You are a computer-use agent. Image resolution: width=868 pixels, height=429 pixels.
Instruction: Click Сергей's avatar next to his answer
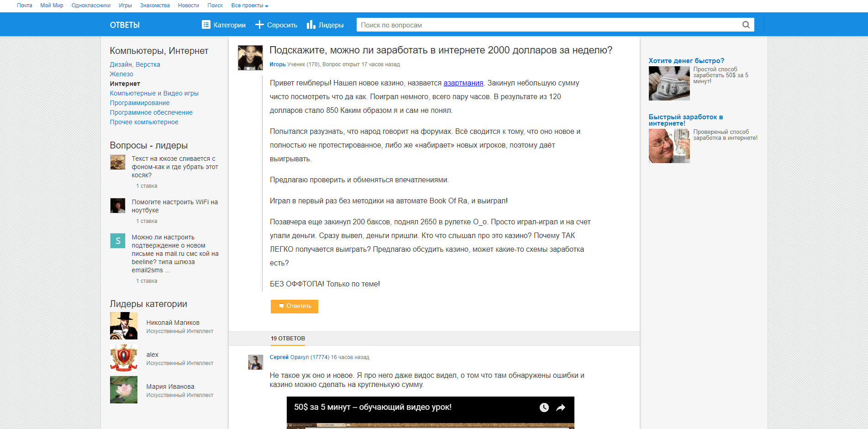255,362
